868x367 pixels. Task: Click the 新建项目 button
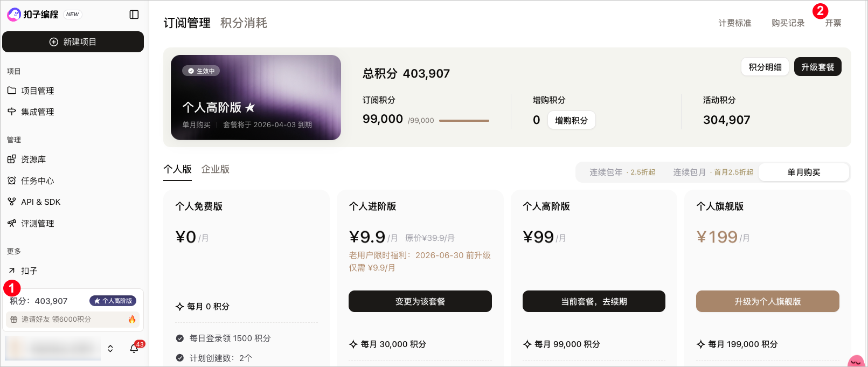[x=73, y=42]
